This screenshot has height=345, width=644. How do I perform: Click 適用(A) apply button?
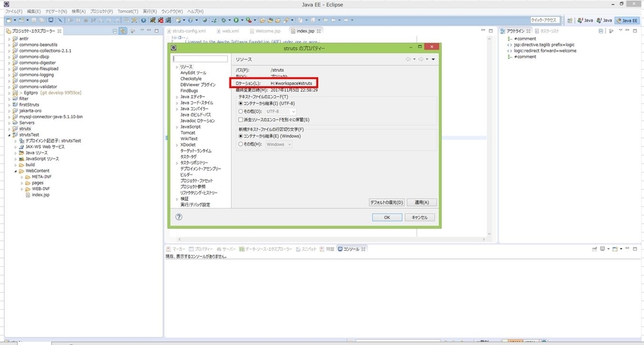click(x=422, y=202)
